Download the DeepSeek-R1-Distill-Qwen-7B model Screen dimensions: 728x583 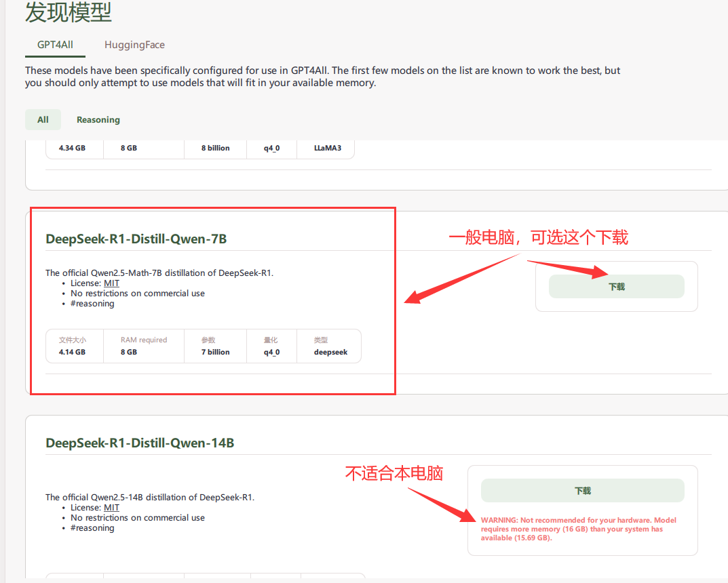tap(617, 287)
